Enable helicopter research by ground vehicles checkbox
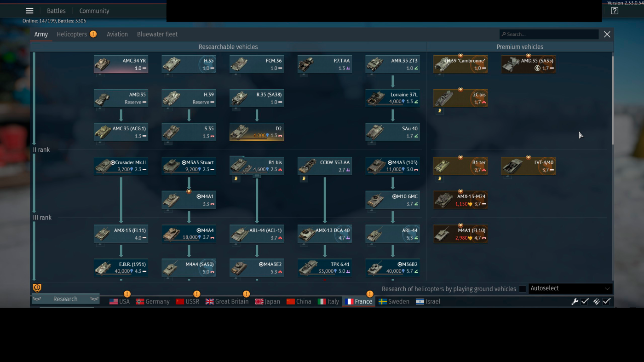 pos(523,289)
